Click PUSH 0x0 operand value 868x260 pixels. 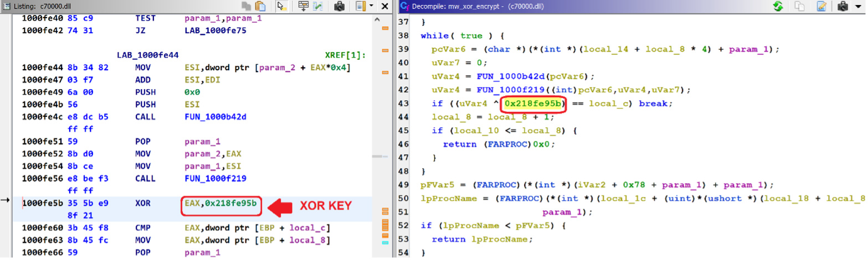(x=192, y=92)
